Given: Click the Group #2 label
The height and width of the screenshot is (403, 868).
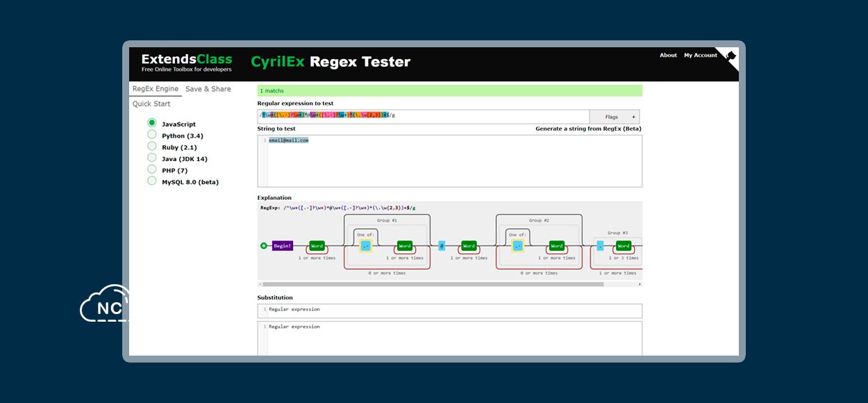Looking at the screenshot, I should tap(539, 220).
